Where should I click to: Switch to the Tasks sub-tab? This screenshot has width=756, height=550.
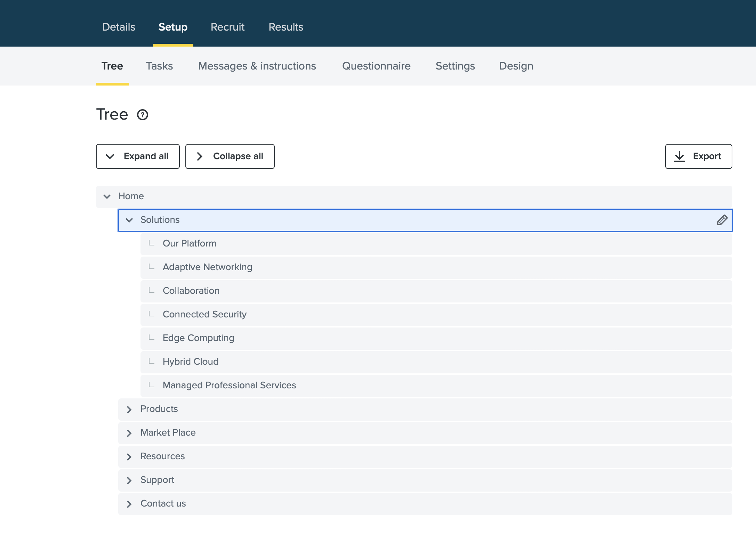pos(159,66)
